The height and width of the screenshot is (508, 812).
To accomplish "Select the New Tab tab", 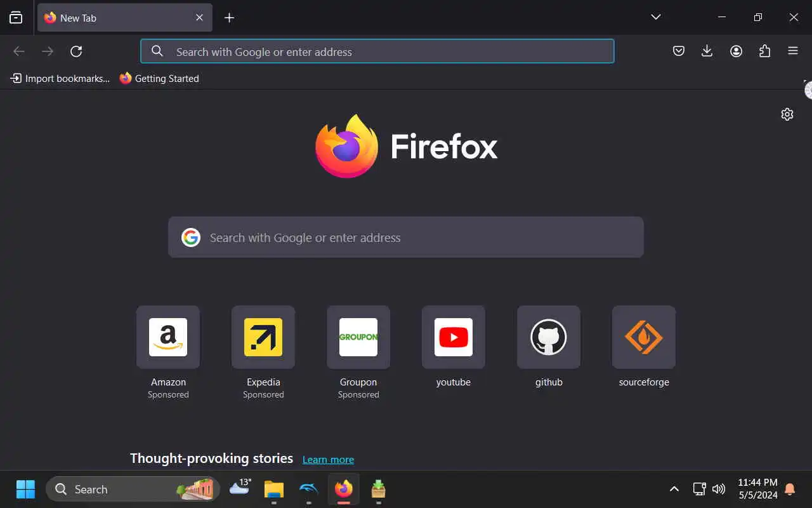I will coord(125,18).
